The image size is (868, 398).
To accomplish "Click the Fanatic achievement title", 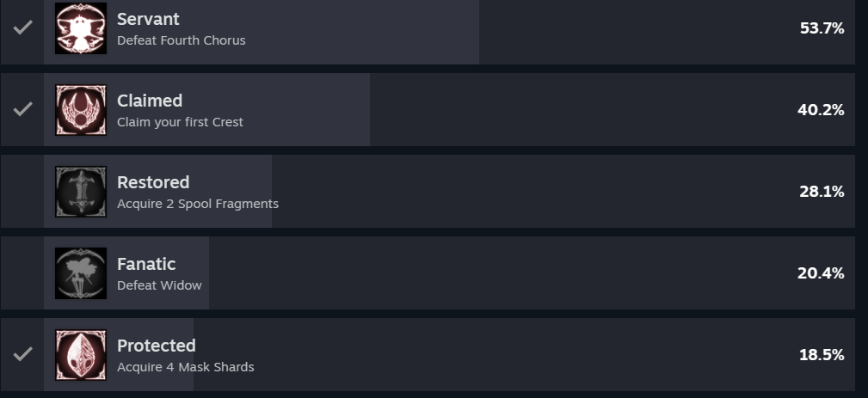I will [x=146, y=264].
